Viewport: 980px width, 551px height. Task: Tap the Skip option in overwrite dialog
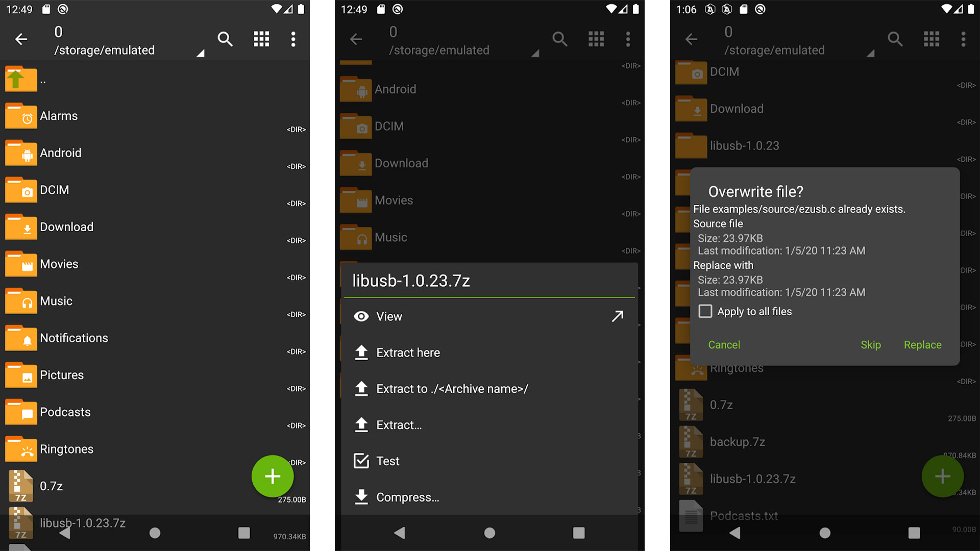pos(871,344)
